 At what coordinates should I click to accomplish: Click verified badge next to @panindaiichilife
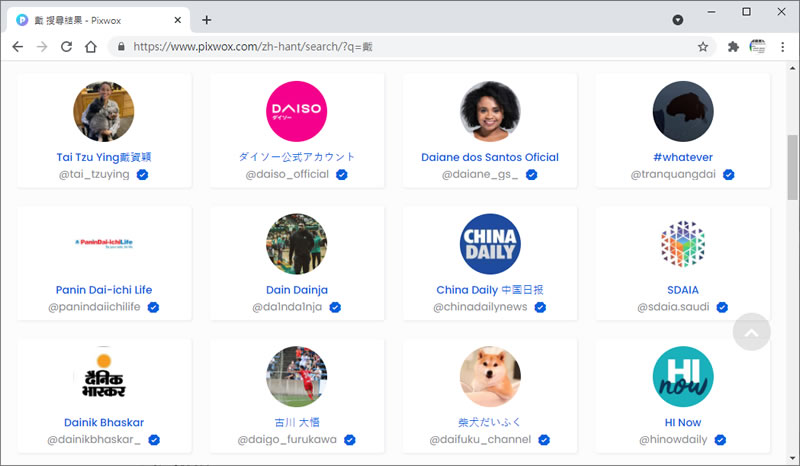point(153,307)
